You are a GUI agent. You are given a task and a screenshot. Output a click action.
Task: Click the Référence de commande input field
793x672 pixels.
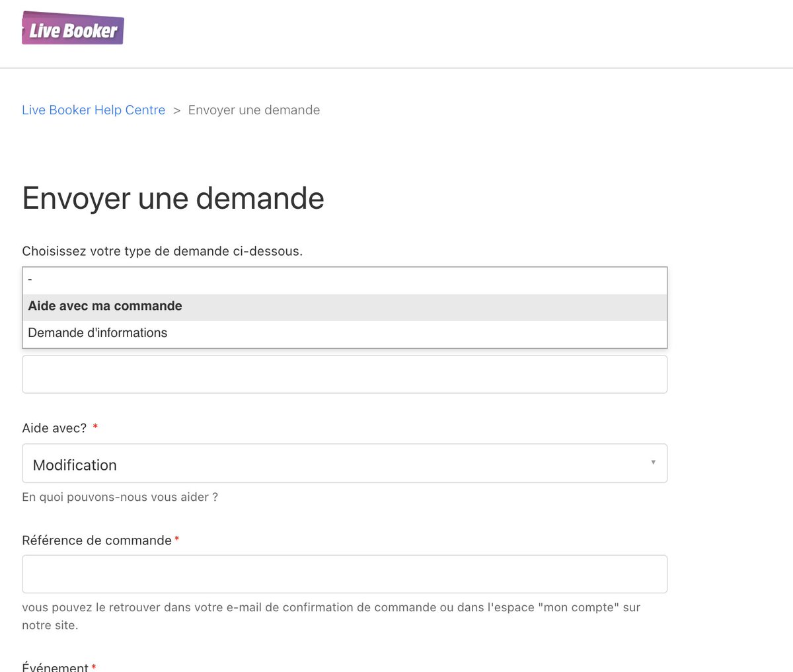345,574
